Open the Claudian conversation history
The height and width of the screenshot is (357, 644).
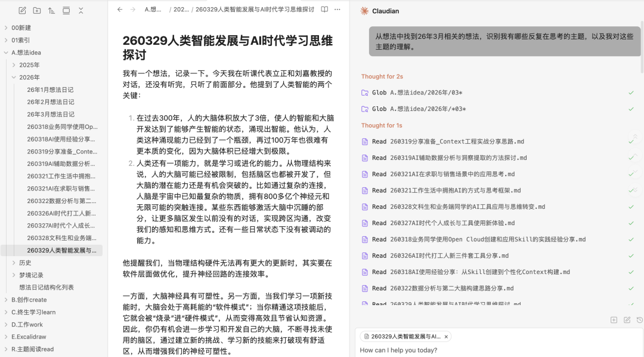[639, 320]
